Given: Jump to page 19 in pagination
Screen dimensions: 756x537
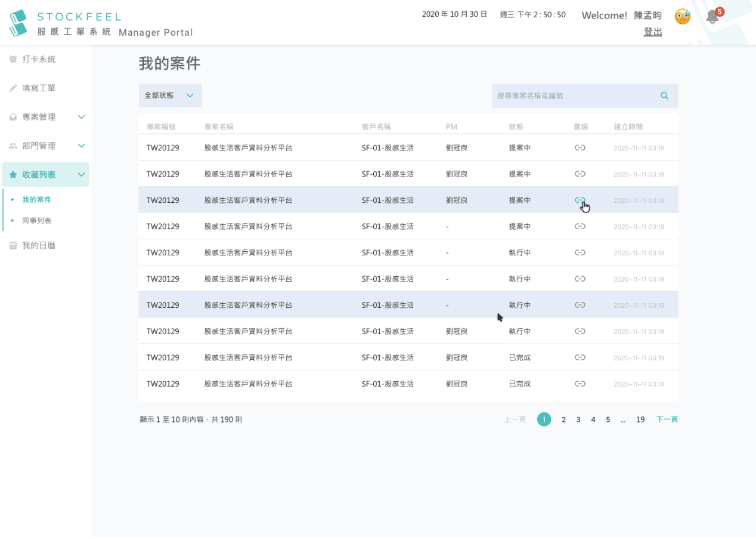Looking at the screenshot, I should pos(640,419).
